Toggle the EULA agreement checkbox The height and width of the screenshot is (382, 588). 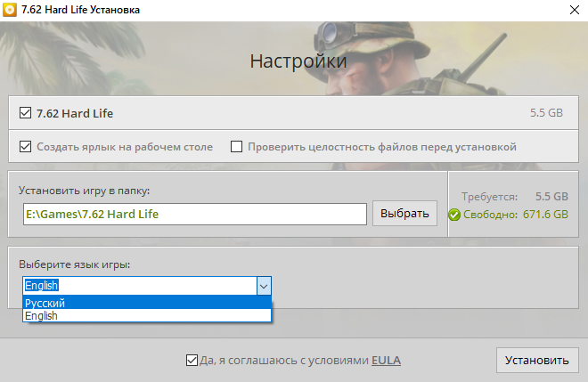pyautogui.click(x=192, y=361)
